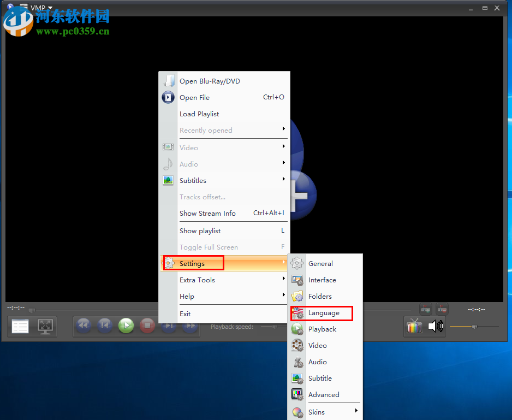Select Advanced in the Settings submenu

[324, 394]
